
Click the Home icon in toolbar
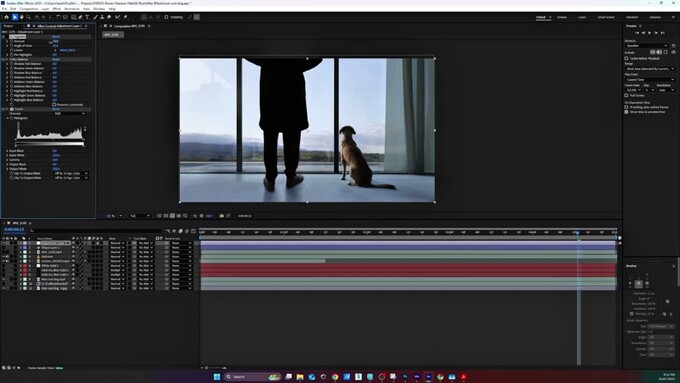click(7, 17)
